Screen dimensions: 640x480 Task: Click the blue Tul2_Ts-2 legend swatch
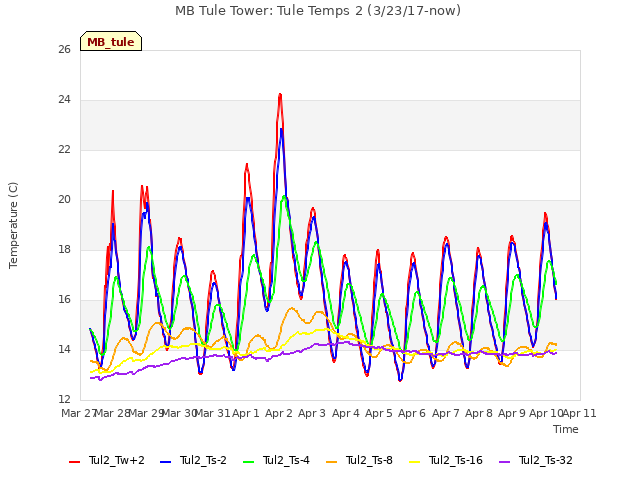pyautogui.click(x=166, y=462)
